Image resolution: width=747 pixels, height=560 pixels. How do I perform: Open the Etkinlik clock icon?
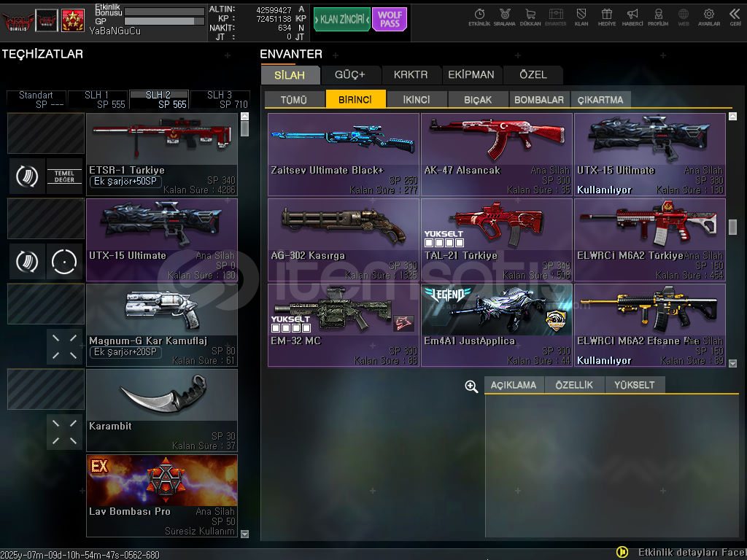479,17
